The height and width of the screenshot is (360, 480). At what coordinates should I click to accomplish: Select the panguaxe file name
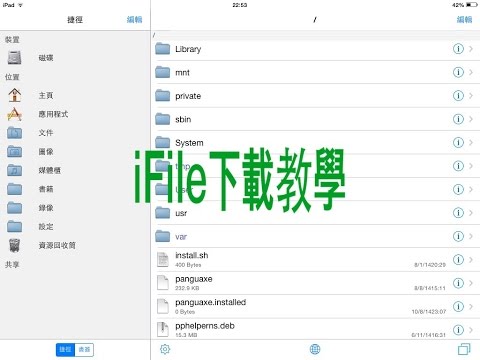[x=194, y=279]
